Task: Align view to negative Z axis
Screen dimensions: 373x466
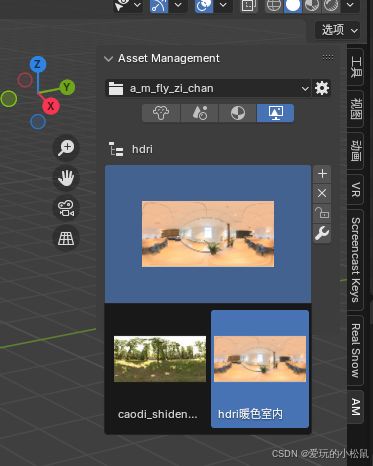Action: pos(38,122)
